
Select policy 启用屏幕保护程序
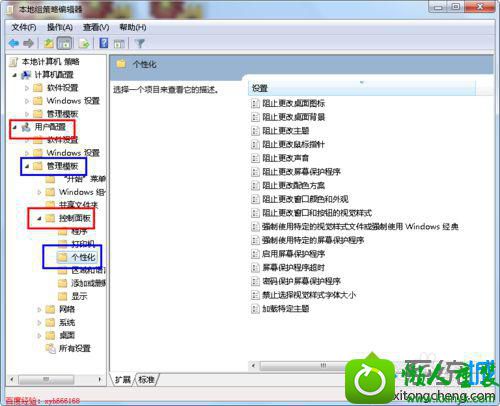coord(293,254)
